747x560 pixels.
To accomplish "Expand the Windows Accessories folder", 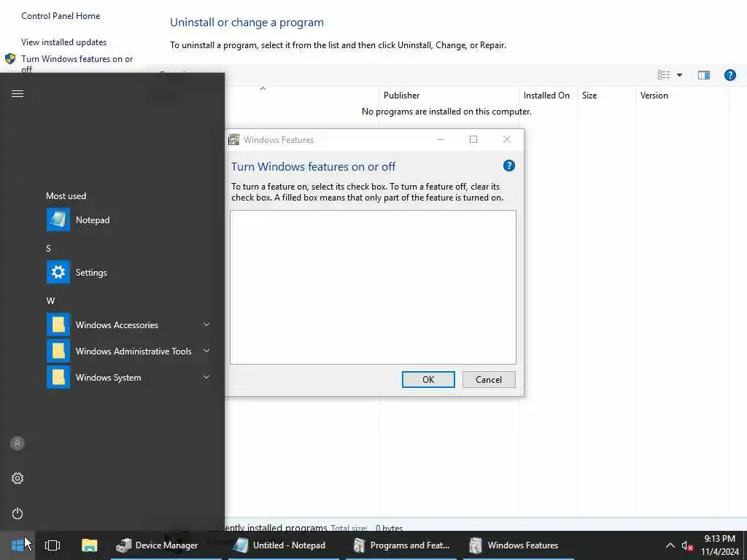I will pos(128,324).
